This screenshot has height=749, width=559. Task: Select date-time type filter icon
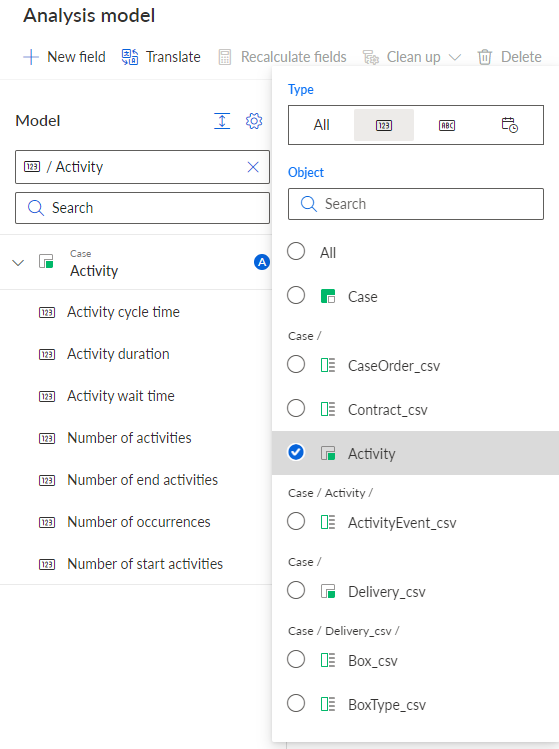click(x=509, y=125)
